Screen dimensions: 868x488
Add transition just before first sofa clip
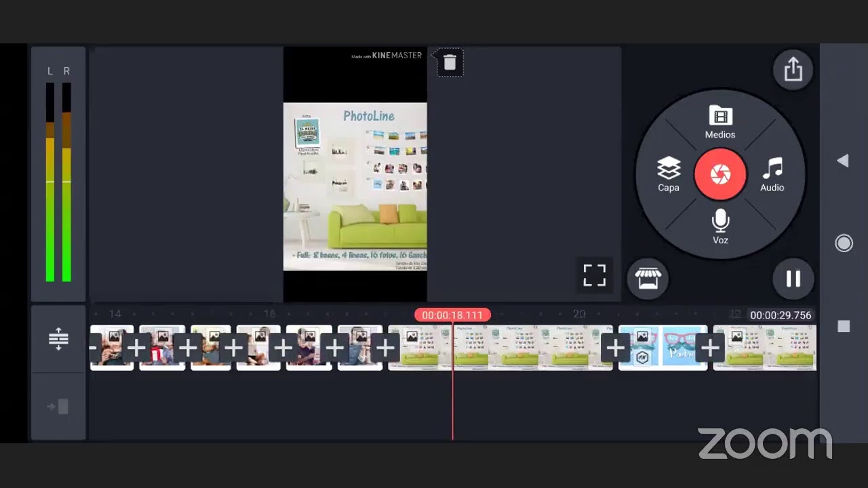point(385,348)
